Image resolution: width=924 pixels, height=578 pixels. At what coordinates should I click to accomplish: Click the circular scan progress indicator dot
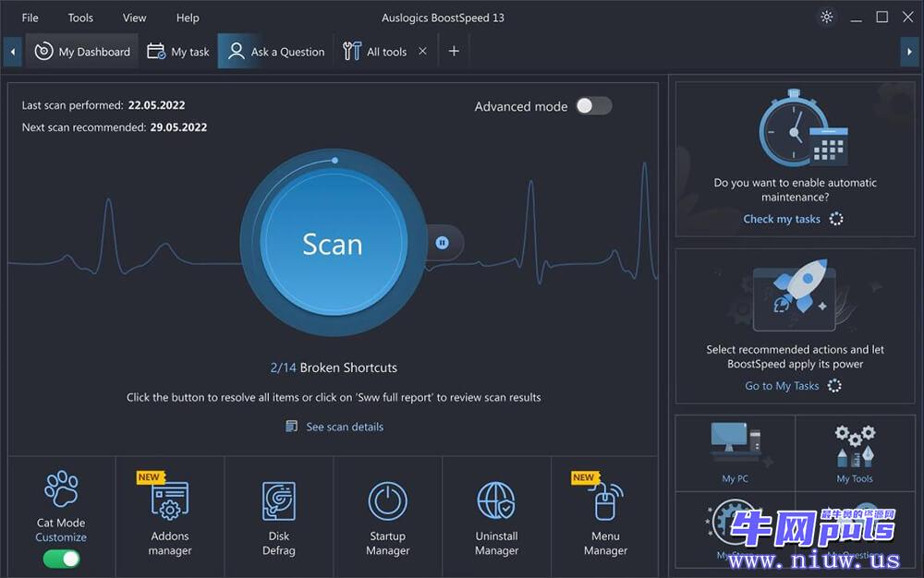[x=334, y=160]
